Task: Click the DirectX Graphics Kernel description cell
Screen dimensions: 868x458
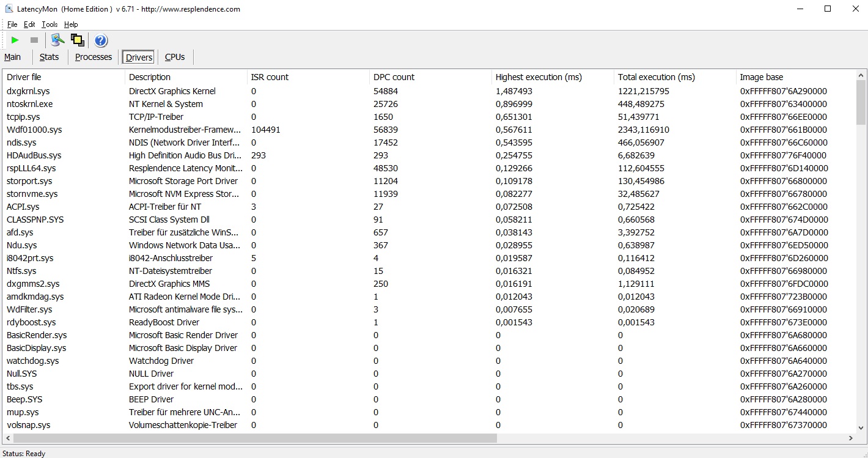Action: [172, 91]
